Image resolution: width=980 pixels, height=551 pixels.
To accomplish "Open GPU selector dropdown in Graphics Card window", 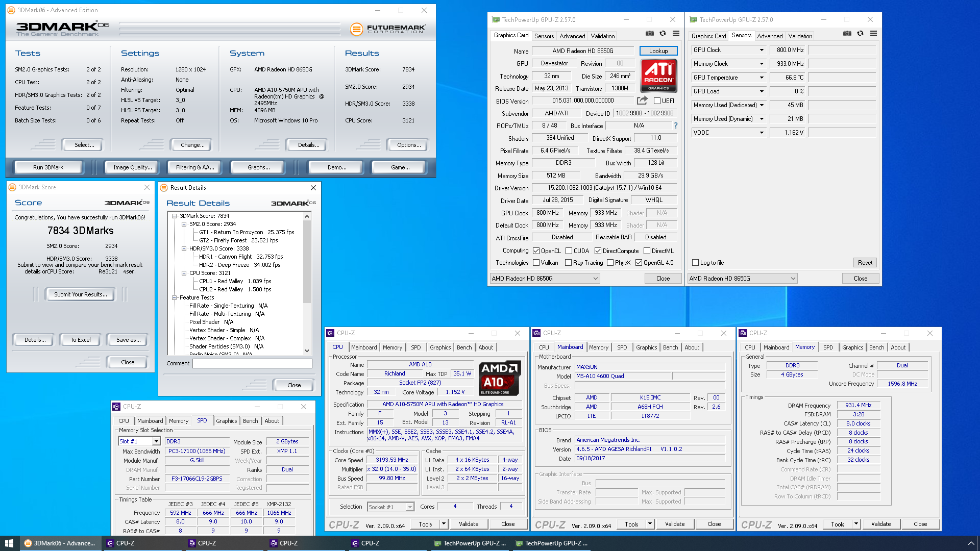I will pos(545,279).
